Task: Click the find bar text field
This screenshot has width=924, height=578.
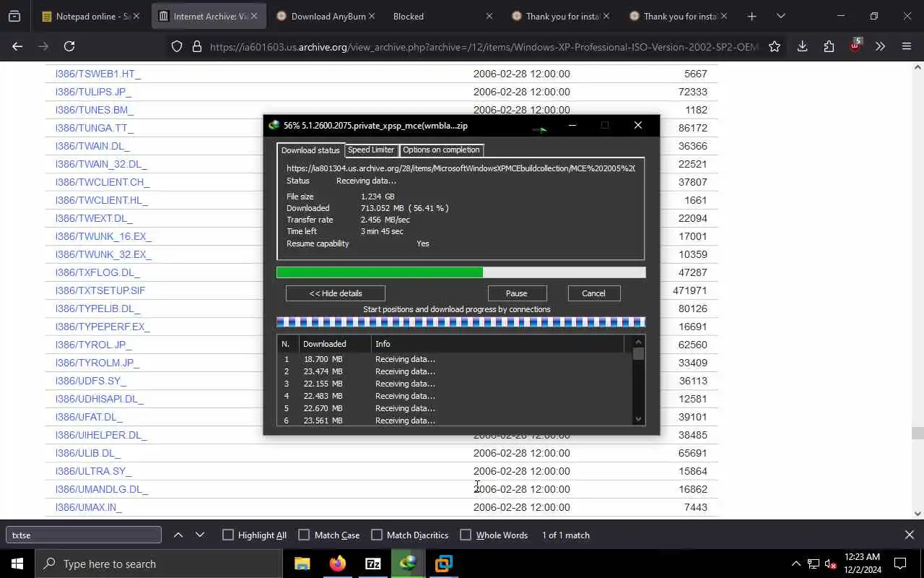Action: tap(84, 535)
